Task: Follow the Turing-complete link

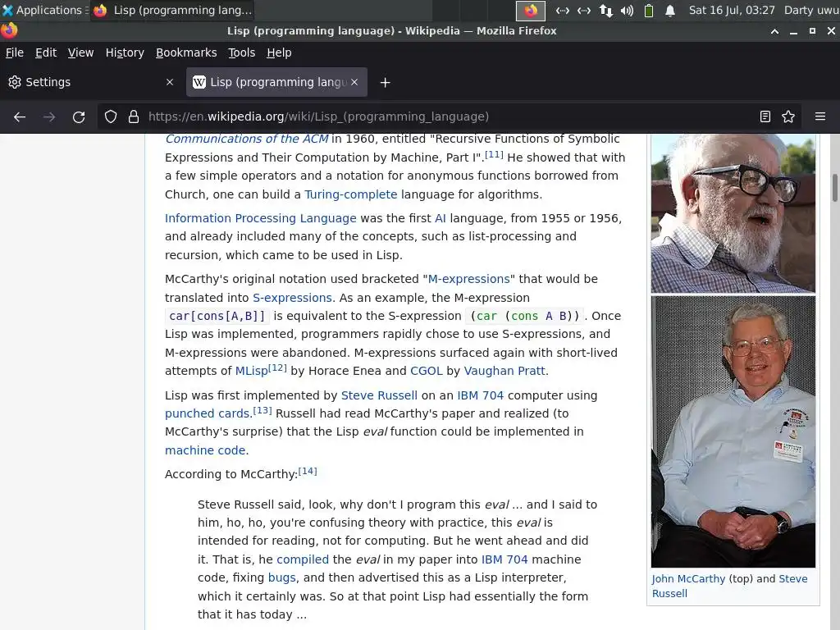Action: (351, 194)
